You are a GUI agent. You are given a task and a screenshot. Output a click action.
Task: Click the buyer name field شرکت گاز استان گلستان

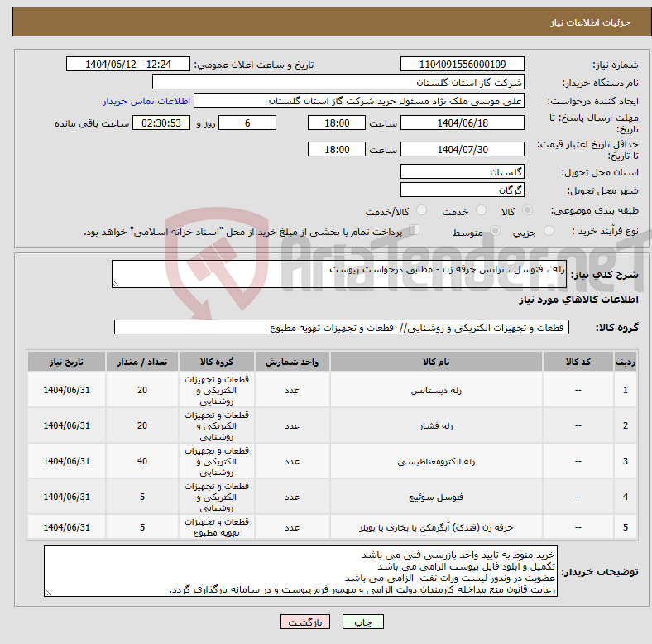pyautogui.click(x=338, y=83)
